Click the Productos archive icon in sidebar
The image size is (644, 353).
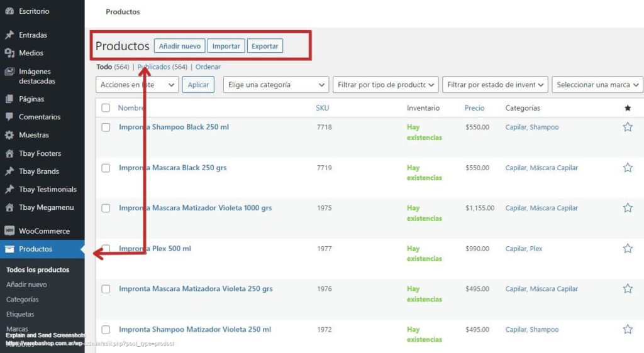pyautogui.click(x=9, y=249)
